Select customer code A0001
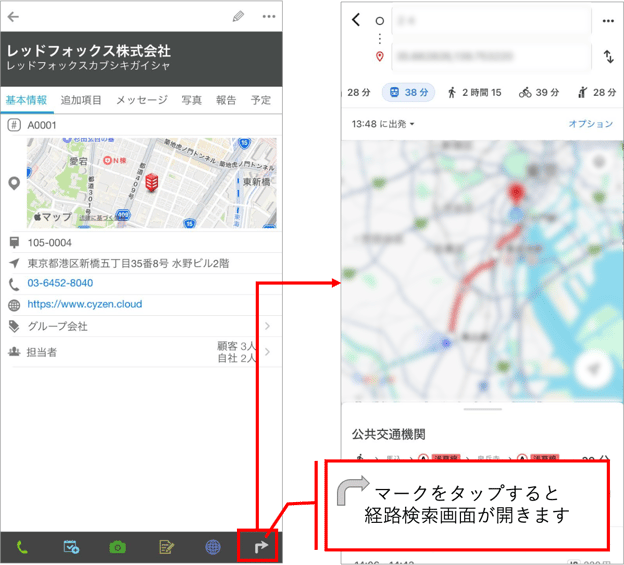The width and height of the screenshot is (624, 565). [42, 125]
